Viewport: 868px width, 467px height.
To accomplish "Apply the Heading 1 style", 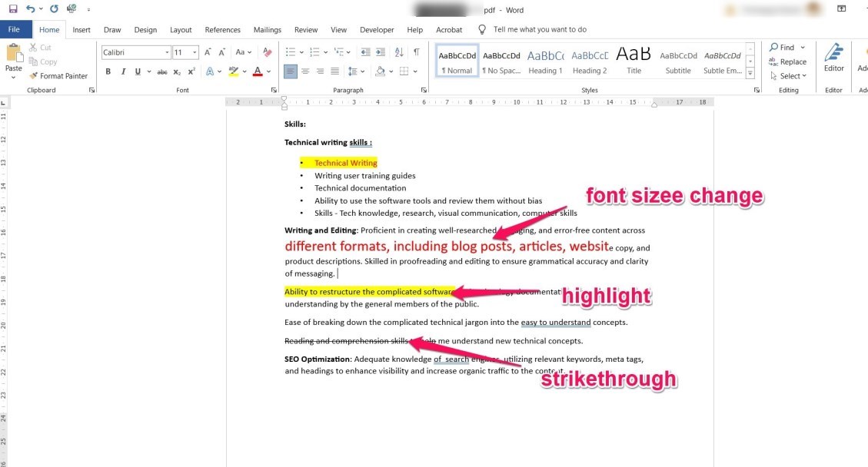I will click(545, 61).
